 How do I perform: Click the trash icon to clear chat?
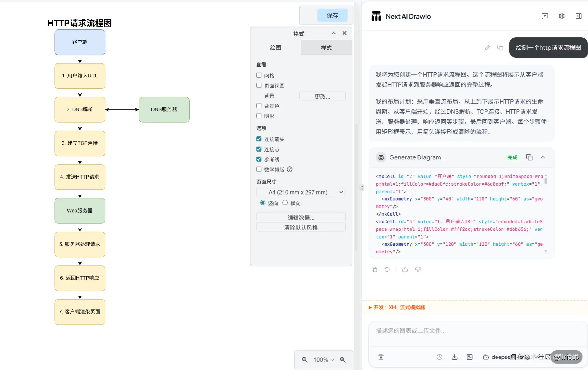[x=381, y=357]
